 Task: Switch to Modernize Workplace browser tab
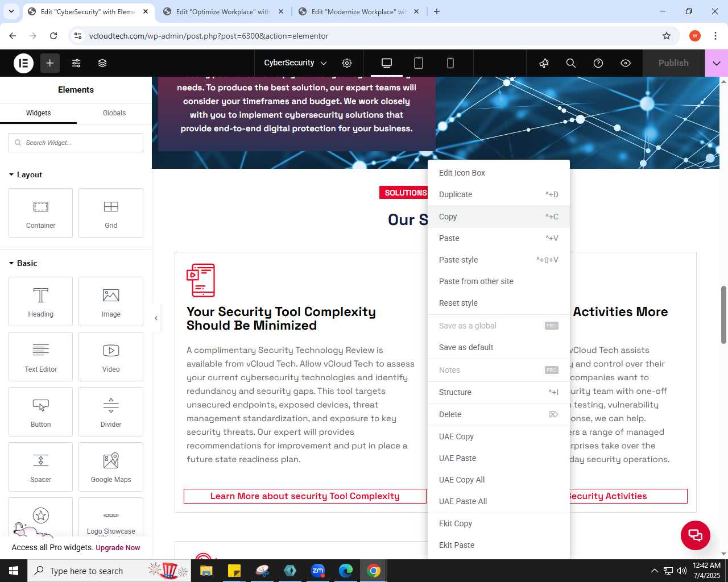click(x=358, y=11)
